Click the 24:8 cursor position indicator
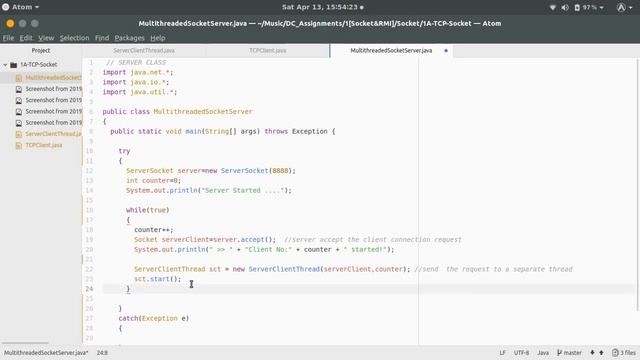 [x=102, y=353]
